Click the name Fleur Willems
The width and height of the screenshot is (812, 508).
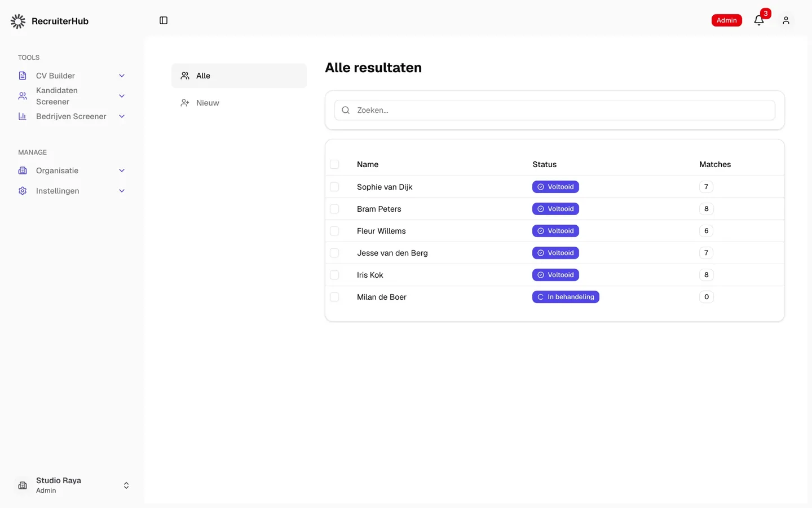381,231
